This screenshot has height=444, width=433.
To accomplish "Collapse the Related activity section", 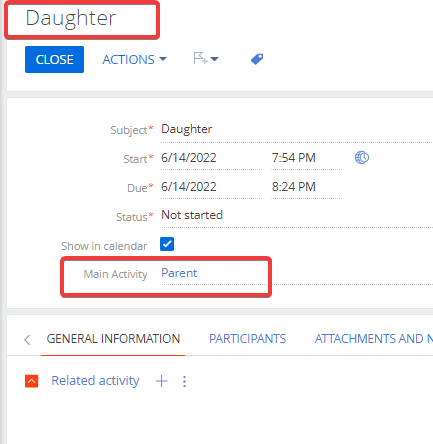I will coord(32,381).
